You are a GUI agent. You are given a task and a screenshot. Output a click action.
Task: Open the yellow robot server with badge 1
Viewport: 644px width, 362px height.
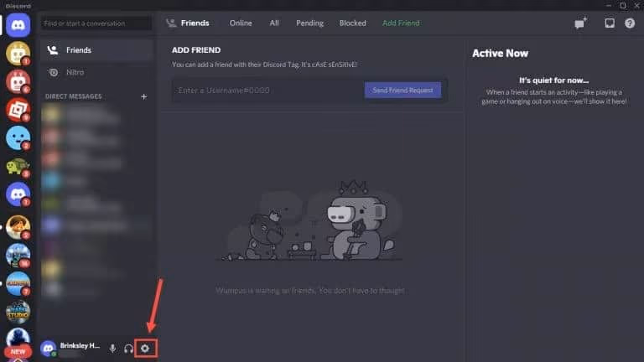tap(18, 54)
